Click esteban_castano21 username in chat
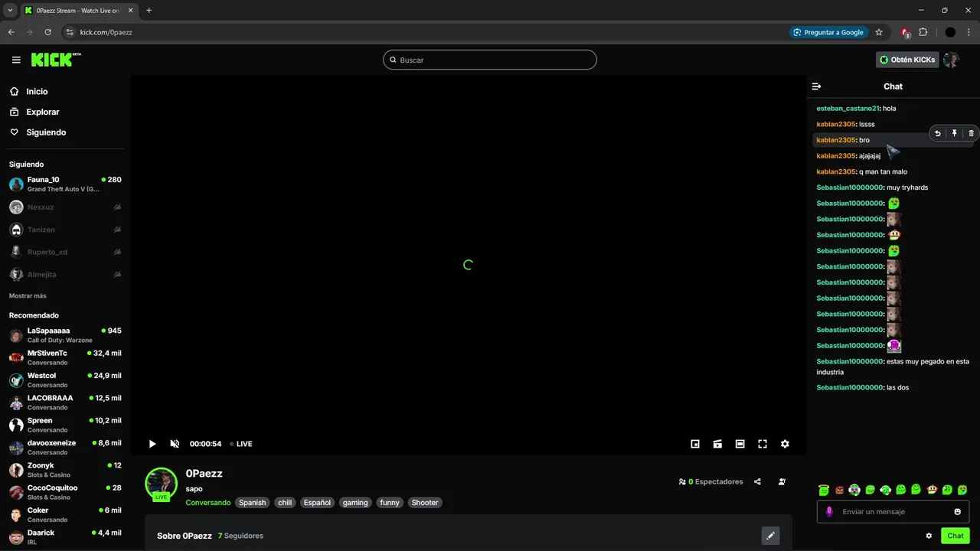This screenshot has width=980, height=551. [x=848, y=109]
